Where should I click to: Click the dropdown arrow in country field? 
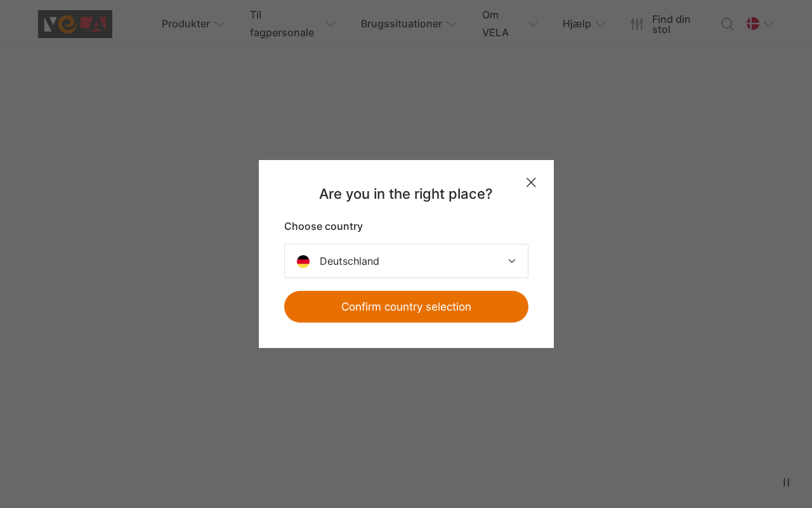tap(512, 261)
